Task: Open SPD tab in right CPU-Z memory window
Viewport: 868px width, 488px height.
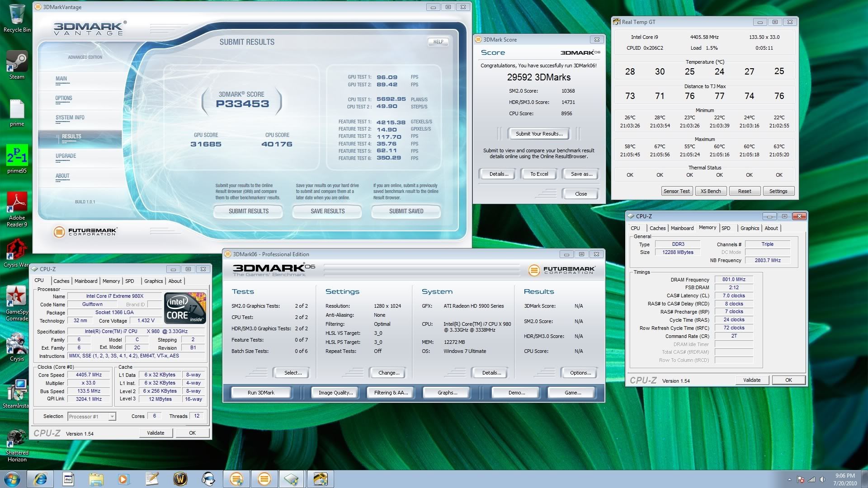Action: (726, 228)
